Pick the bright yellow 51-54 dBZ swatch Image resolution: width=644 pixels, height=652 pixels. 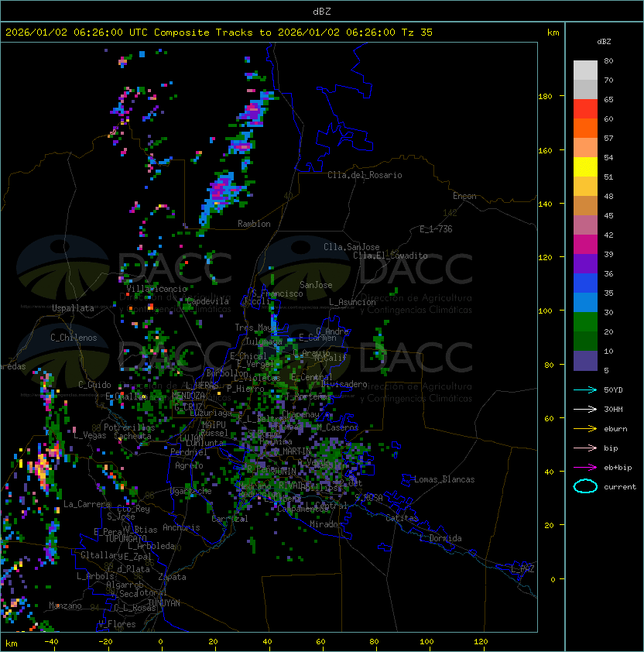[585, 166]
